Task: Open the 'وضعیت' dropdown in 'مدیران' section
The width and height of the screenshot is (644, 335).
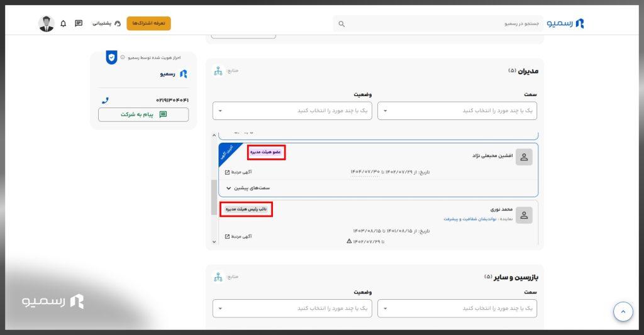Action: (292, 111)
